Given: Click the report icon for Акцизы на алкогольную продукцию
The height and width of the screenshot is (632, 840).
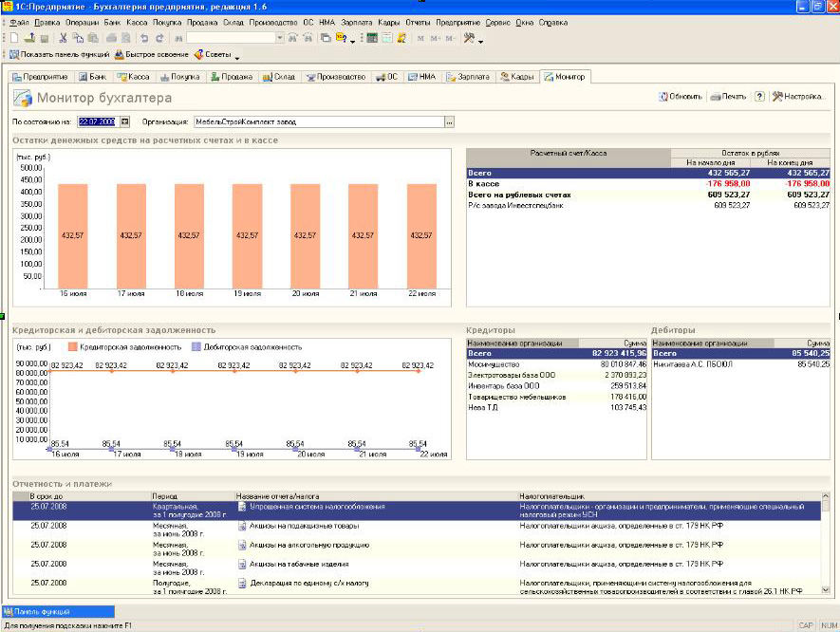Looking at the screenshot, I should click(242, 546).
